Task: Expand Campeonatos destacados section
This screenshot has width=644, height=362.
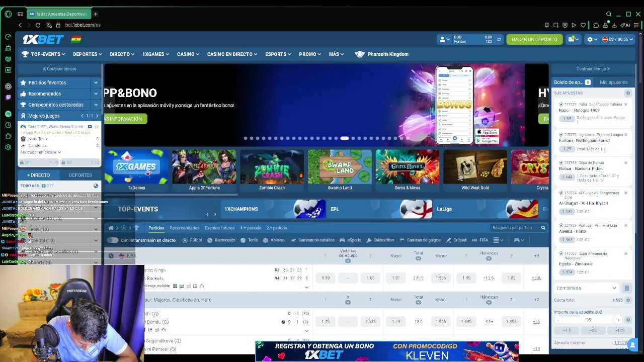Action: (x=59, y=105)
